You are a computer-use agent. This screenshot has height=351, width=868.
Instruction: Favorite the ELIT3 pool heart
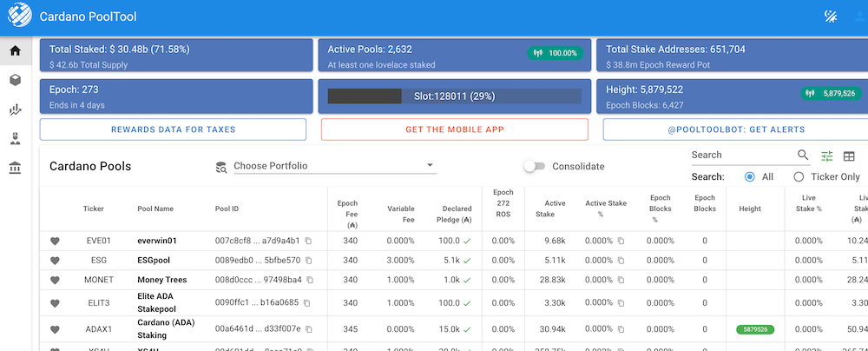pyautogui.click(x=54, y=303)
